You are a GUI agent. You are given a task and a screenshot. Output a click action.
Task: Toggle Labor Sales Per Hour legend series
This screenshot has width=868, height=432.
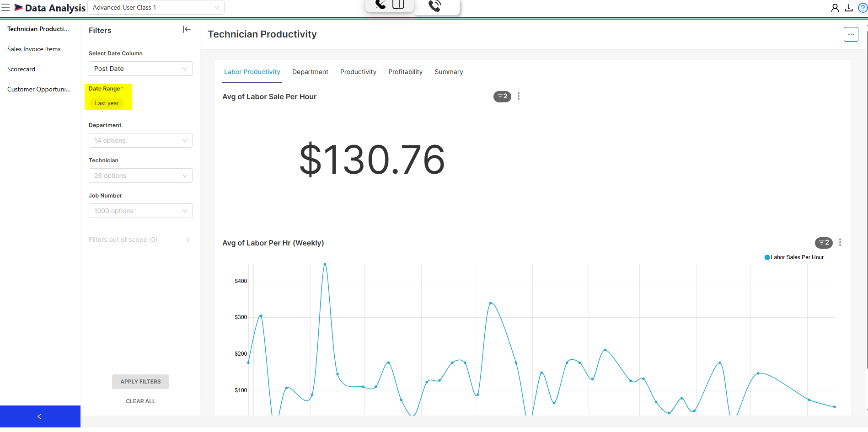(794, 257)
